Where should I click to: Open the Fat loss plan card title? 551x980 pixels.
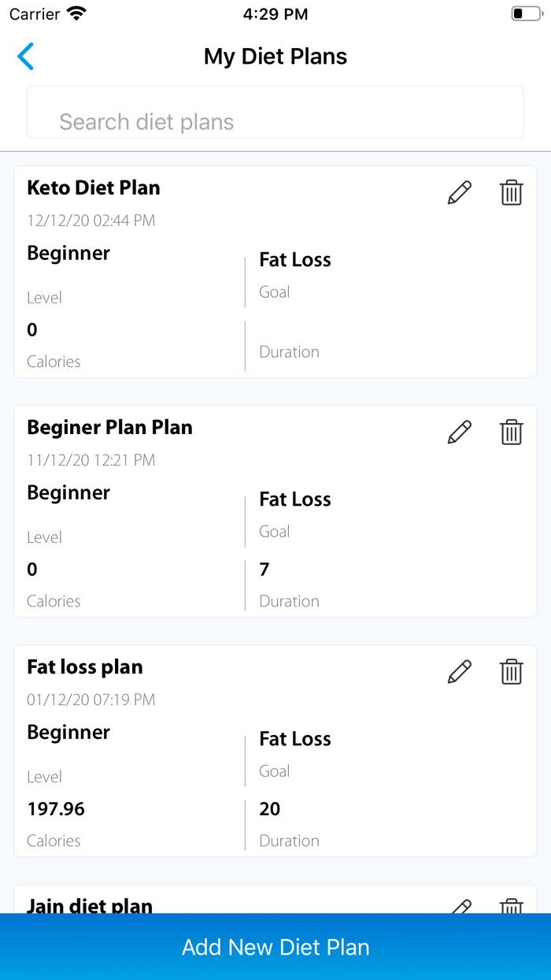point(85,666)
